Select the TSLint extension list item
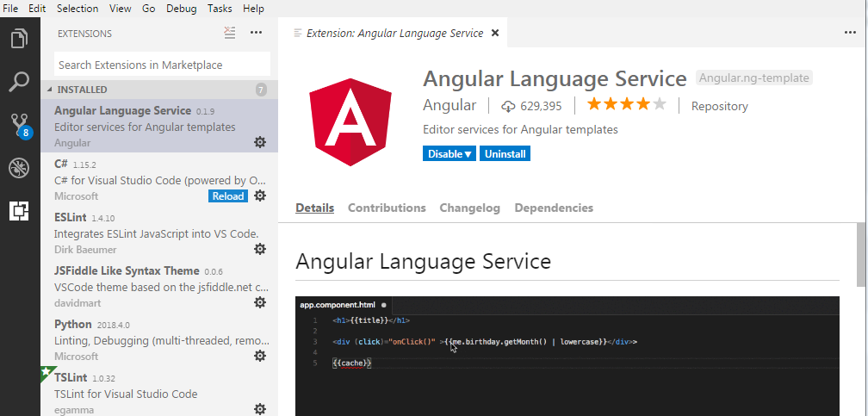 tap(159, 390)
